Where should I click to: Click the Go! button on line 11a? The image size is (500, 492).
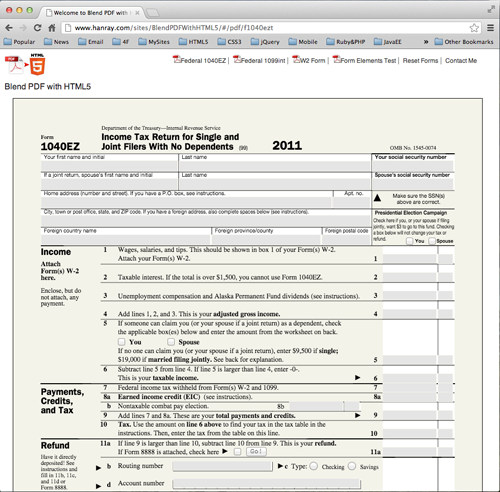[256, 452]
